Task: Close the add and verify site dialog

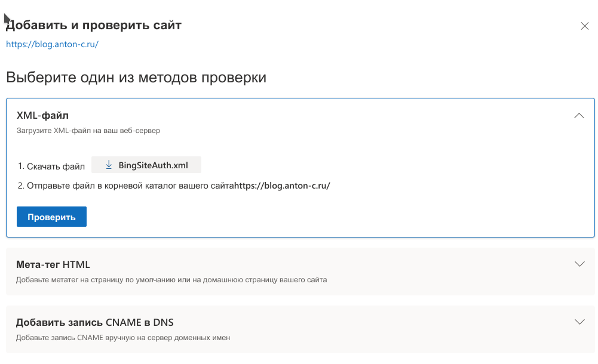Action: pos(585,26)
